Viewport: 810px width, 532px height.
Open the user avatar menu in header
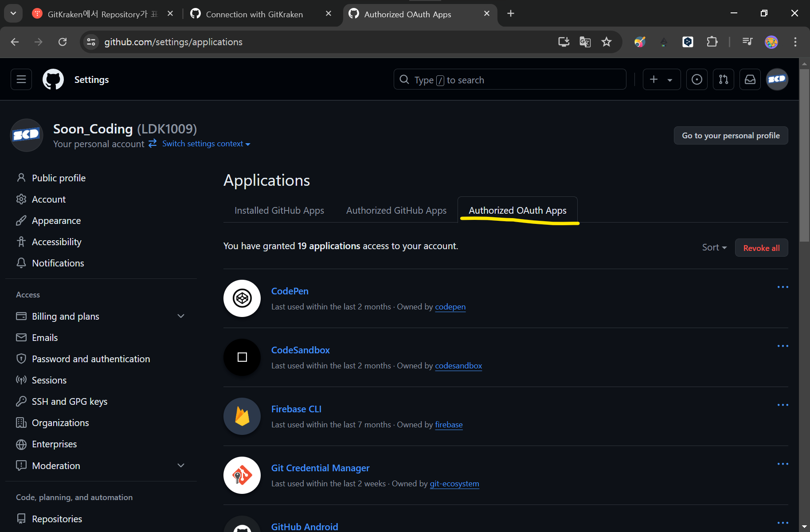777,79
